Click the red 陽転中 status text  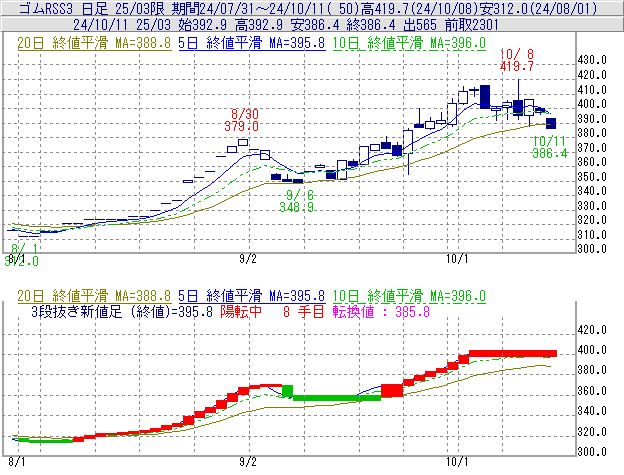click(241, 311)
